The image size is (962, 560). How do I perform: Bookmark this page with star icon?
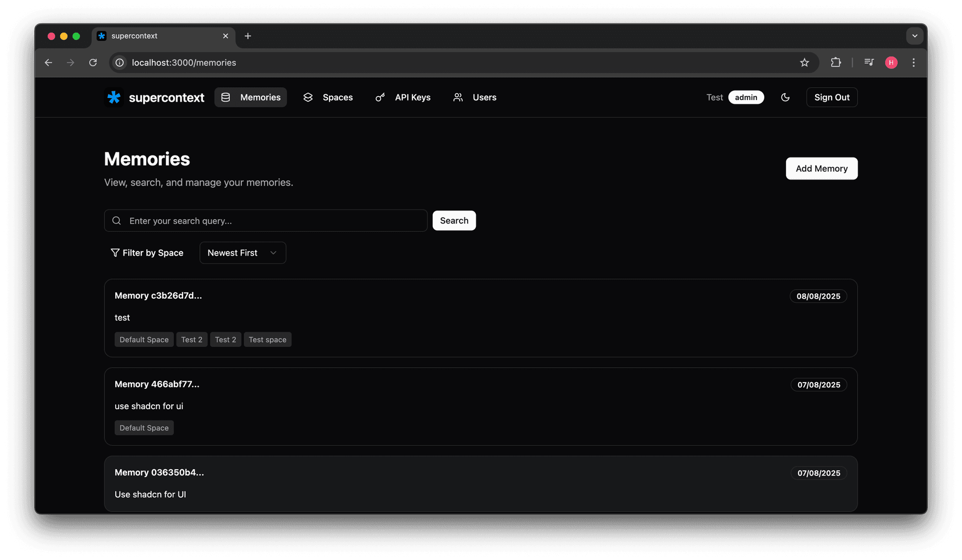click(804, 63)
